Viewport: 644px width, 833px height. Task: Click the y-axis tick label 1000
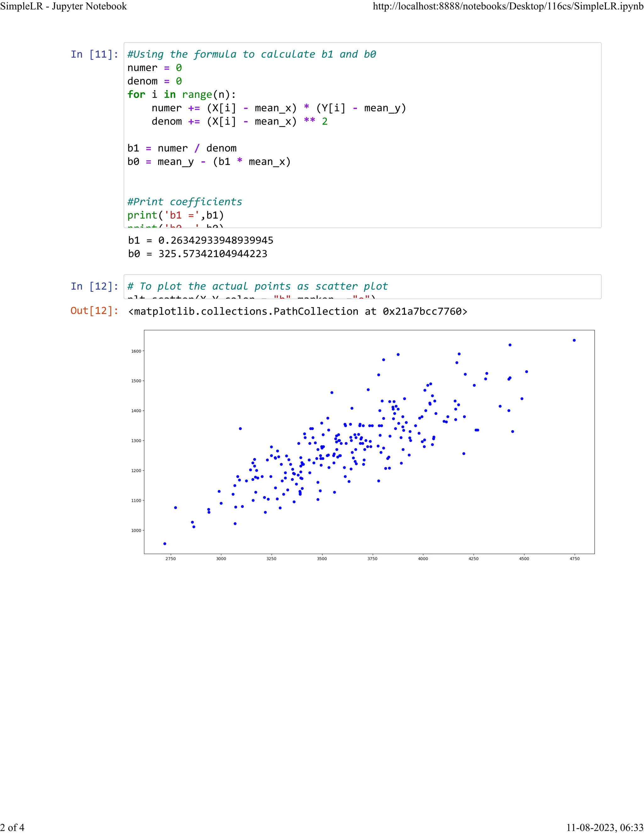point(136,531)
